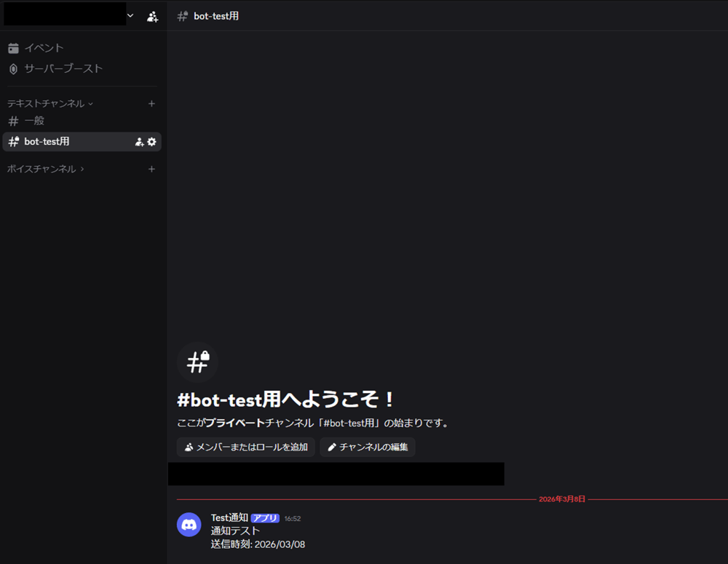
Task: Select the bot-test用 channel in the sidebar
Action: 47,142
